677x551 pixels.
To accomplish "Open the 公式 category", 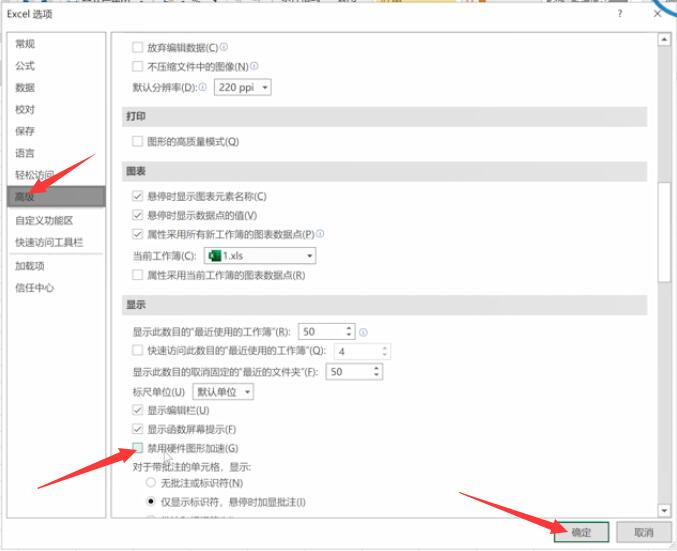I will 25,66.
